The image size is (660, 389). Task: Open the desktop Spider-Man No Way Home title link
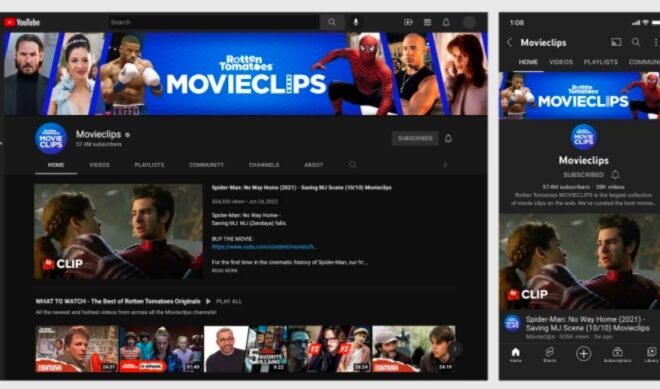(301, 187)
